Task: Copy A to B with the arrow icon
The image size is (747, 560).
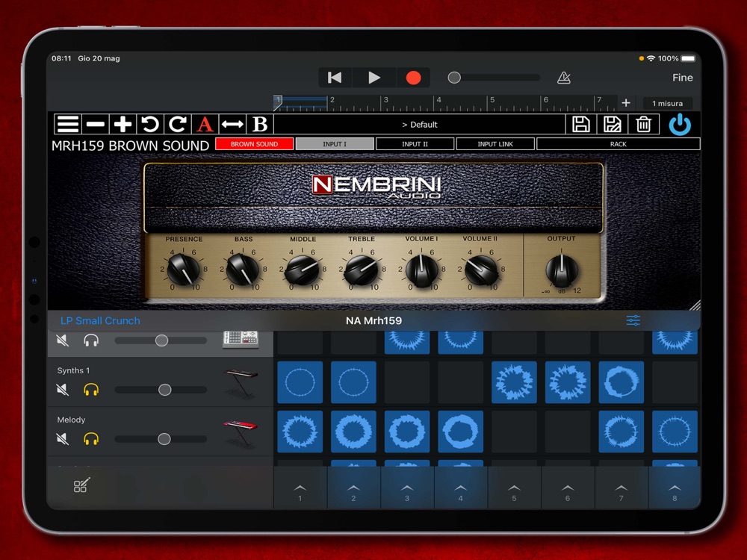Action: 232,124
